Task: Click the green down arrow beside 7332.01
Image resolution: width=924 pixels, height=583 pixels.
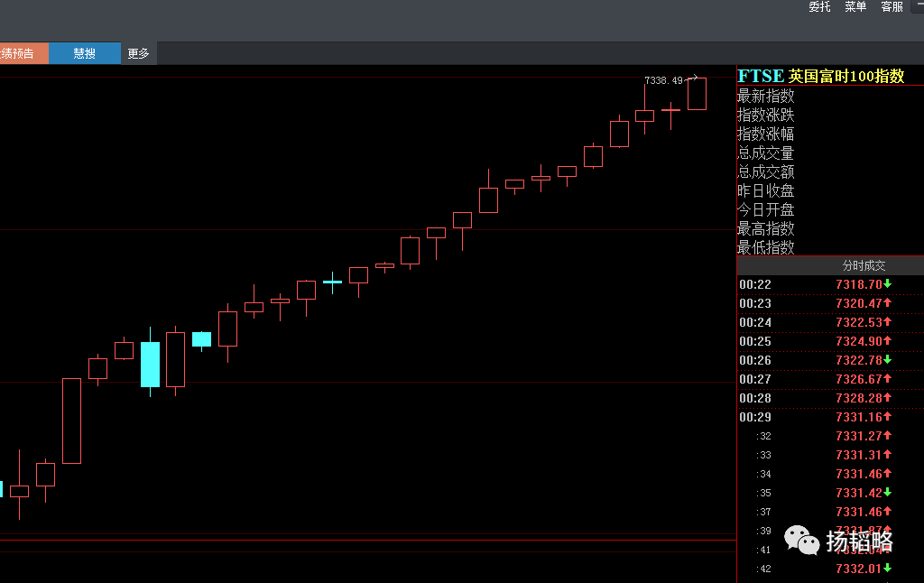Action: click(x=888, y=569)
